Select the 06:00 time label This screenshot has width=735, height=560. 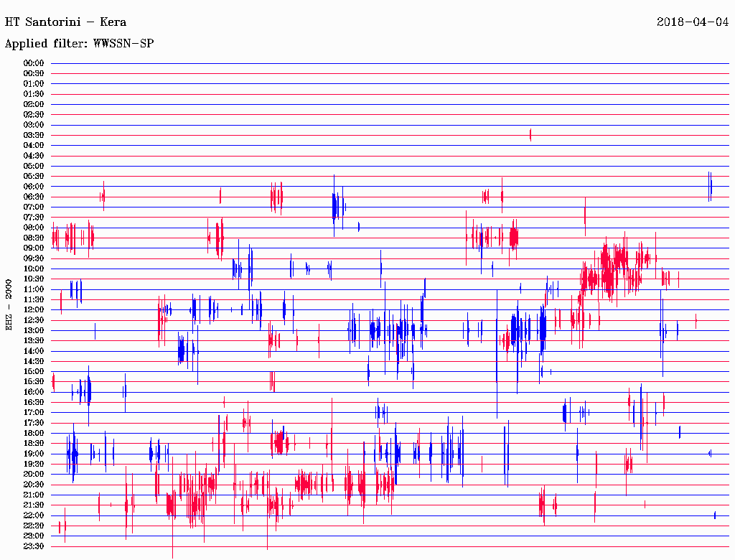pos(34,186)
